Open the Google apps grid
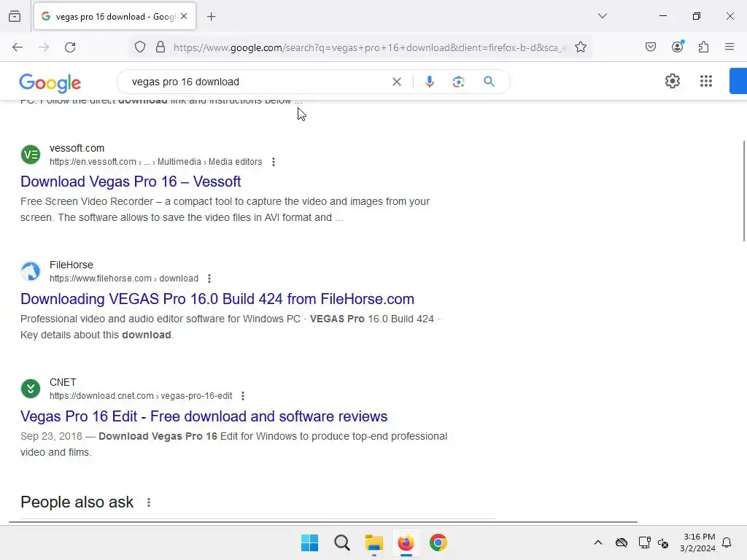 (x=706, y=82)
